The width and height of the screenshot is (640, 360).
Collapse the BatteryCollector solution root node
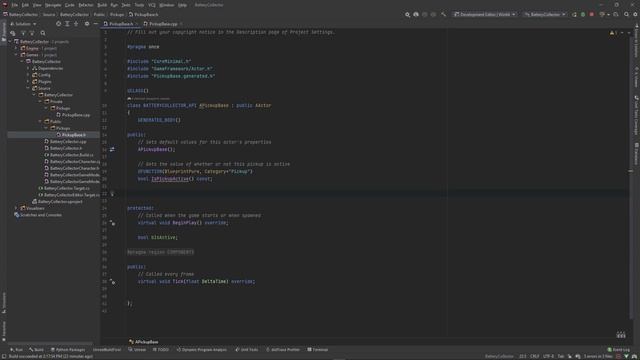click(x=10, y=42)
